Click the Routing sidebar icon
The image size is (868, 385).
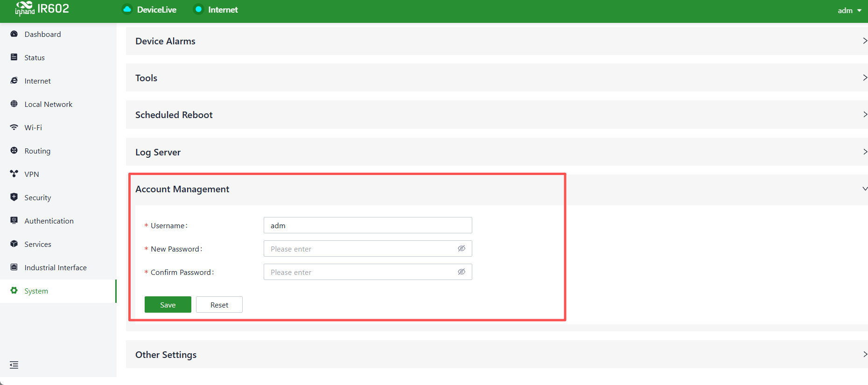tap(14, 151)
